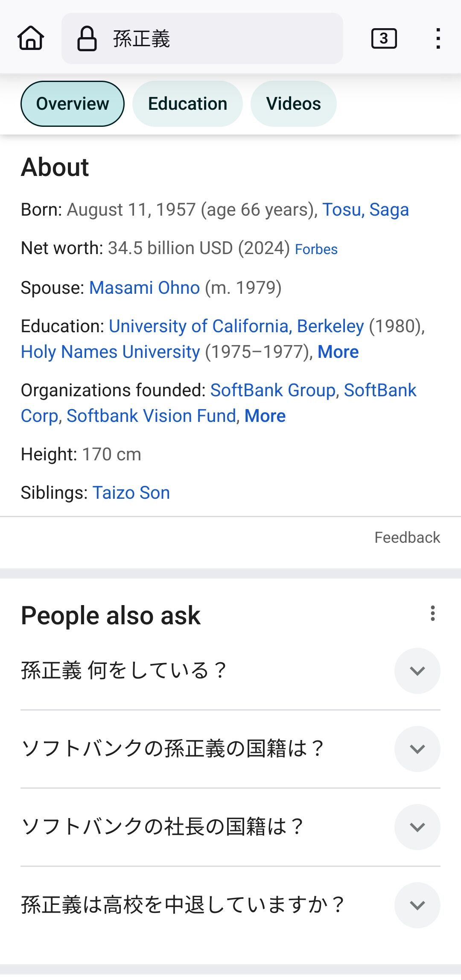Open People also ask options menu
461x980 pixels.
tap(433, 613)
